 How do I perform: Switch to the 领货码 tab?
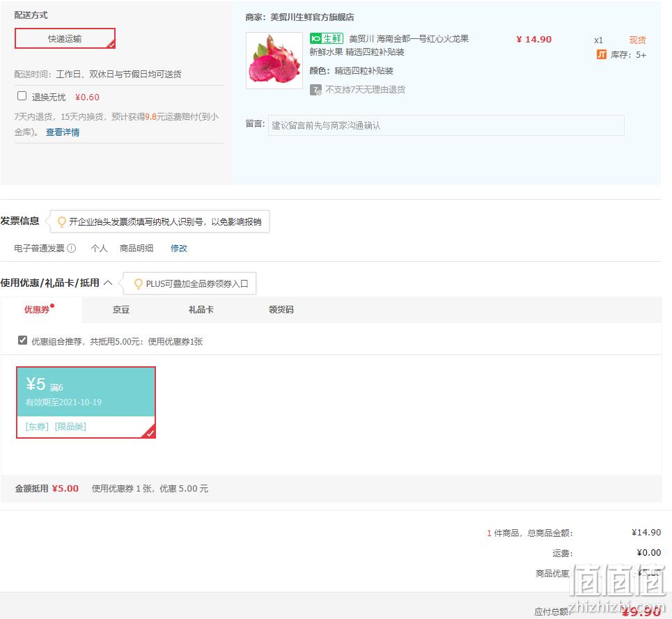pos(281,309)
